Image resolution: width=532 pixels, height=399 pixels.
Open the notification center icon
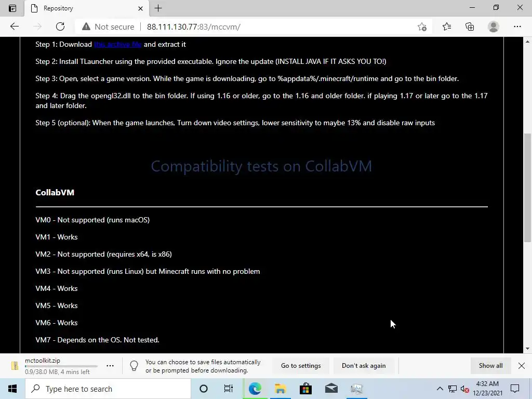515,389
